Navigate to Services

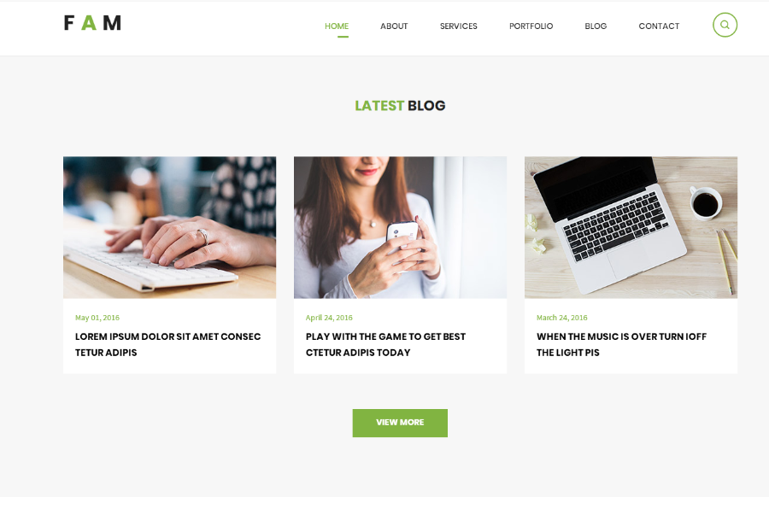pyautogui.click(x=458, y=26)
